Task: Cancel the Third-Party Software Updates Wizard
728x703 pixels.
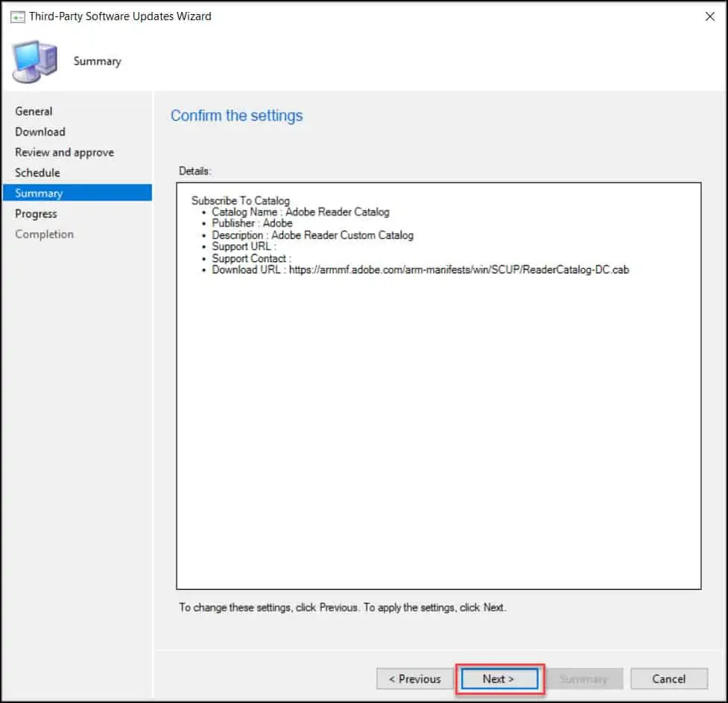Action: click(x=668, y=679)
